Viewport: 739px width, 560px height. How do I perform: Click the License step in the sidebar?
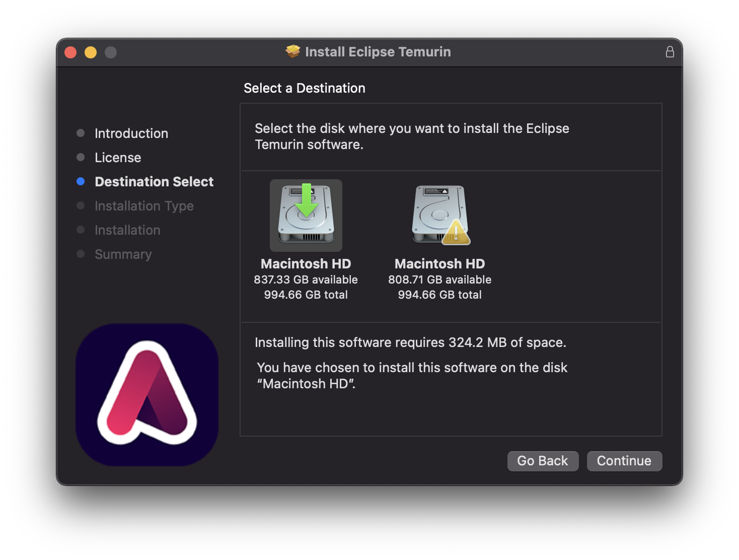pos(117,157)
